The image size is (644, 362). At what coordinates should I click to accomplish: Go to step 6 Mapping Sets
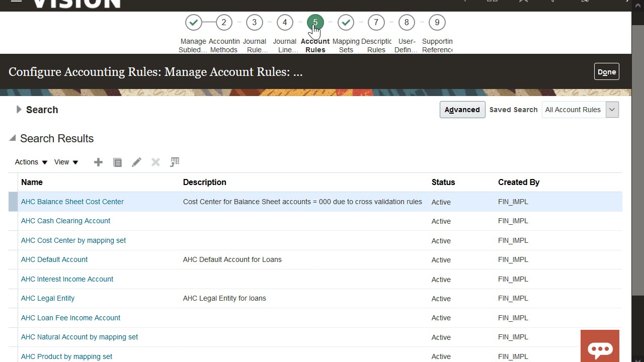tap(346, 22)
